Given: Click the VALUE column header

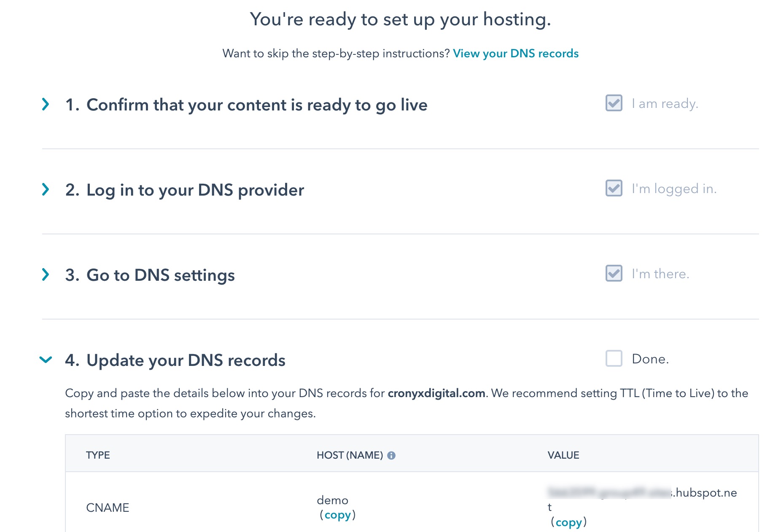Looking at the screenshot, I should 563,455.
